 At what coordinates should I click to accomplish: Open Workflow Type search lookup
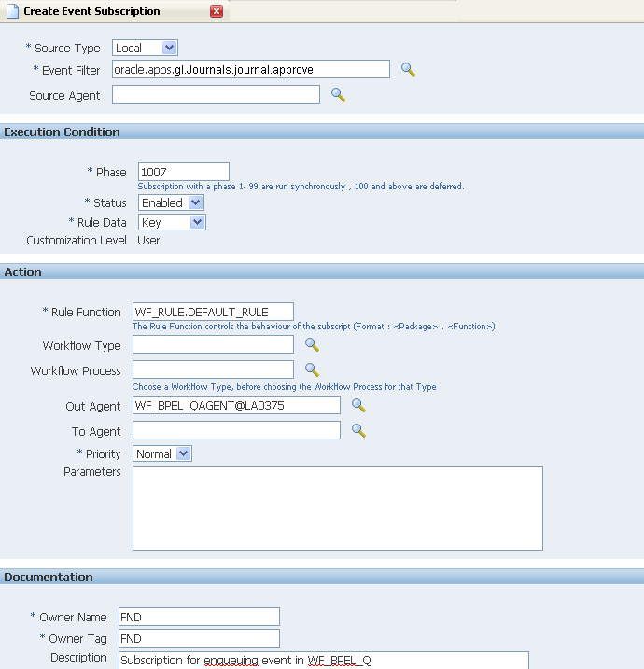(x=312, y=344)
